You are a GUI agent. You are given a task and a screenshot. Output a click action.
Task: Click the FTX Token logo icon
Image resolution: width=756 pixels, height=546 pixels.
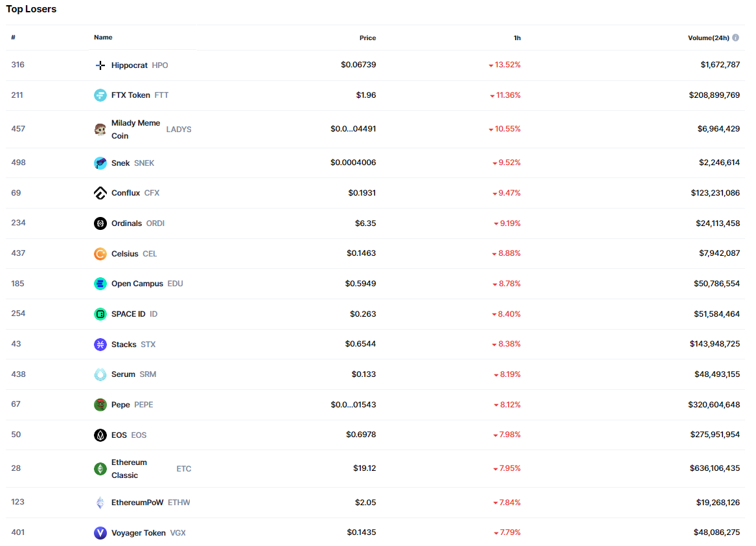point(100,95)
